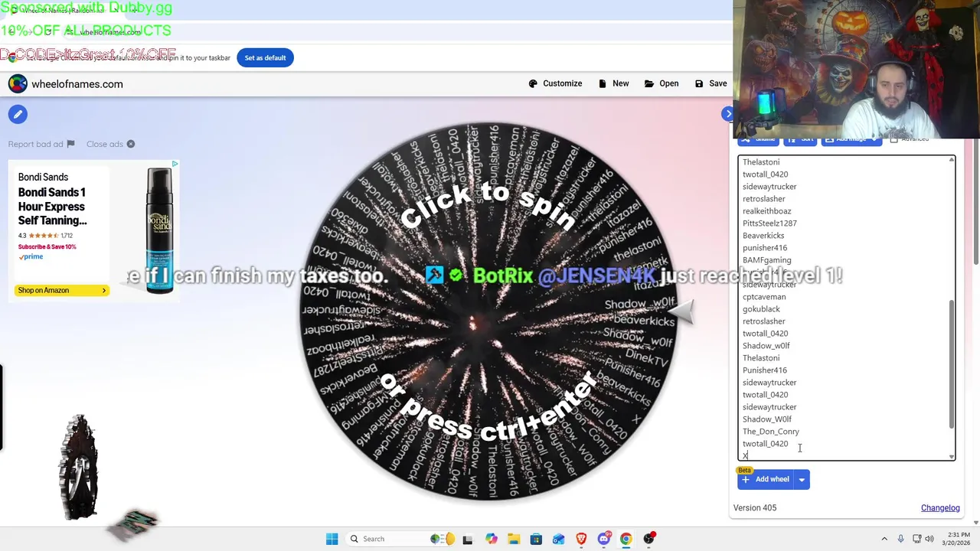This screenshot has width=980, height=551.
Task: Create a New wheel
Action: coord(613,83)
